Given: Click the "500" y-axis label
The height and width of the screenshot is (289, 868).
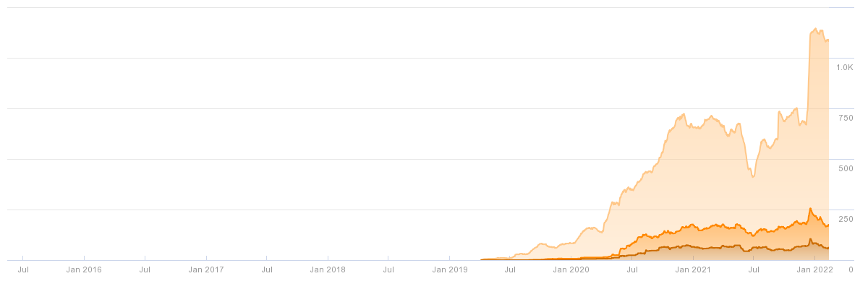Looking at the screenshot, I should click(846, 168).
